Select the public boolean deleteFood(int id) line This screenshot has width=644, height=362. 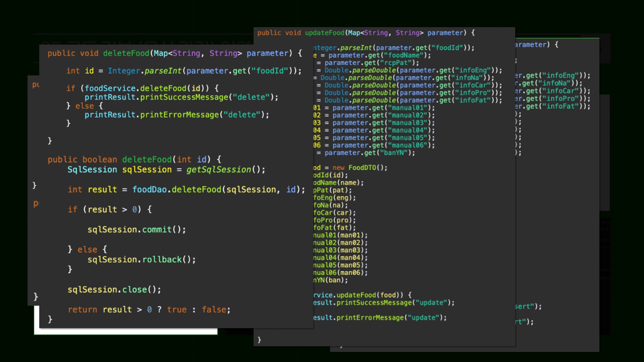point(134,160)
